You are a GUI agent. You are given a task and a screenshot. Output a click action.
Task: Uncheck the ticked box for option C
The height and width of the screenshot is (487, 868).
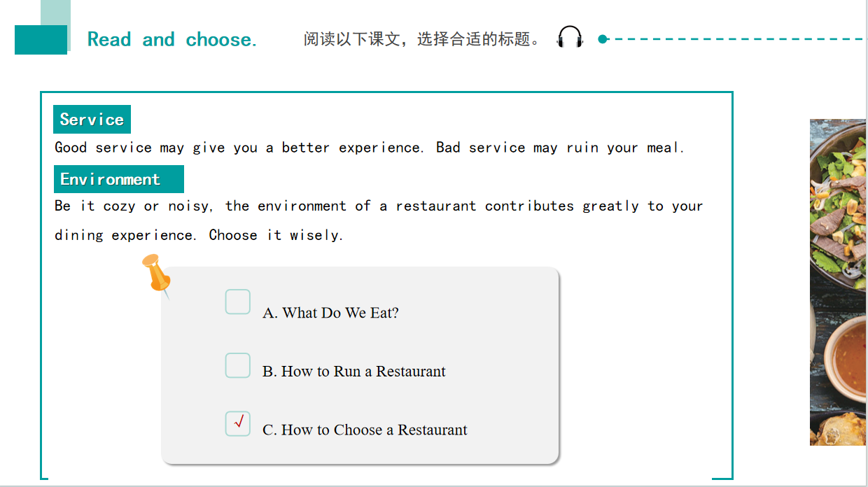click(237, 423)
